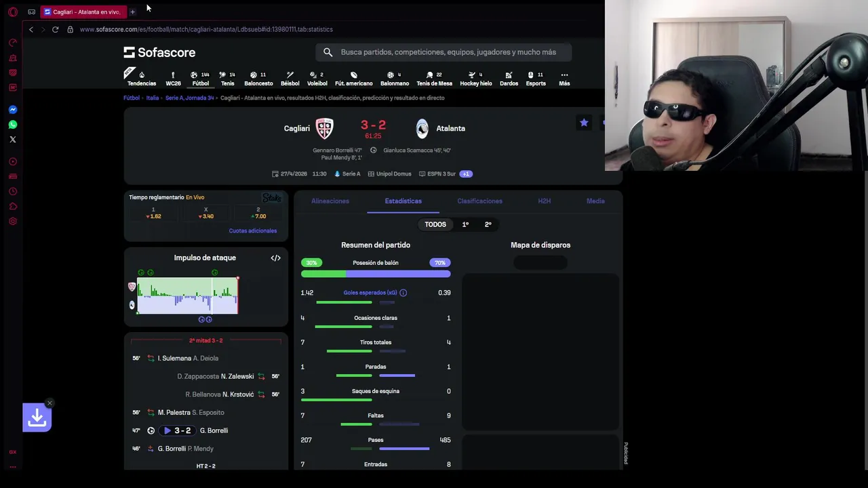Click the search magnifier icon
The height and width of the screenshot is (488, 868).
[328, 52]
